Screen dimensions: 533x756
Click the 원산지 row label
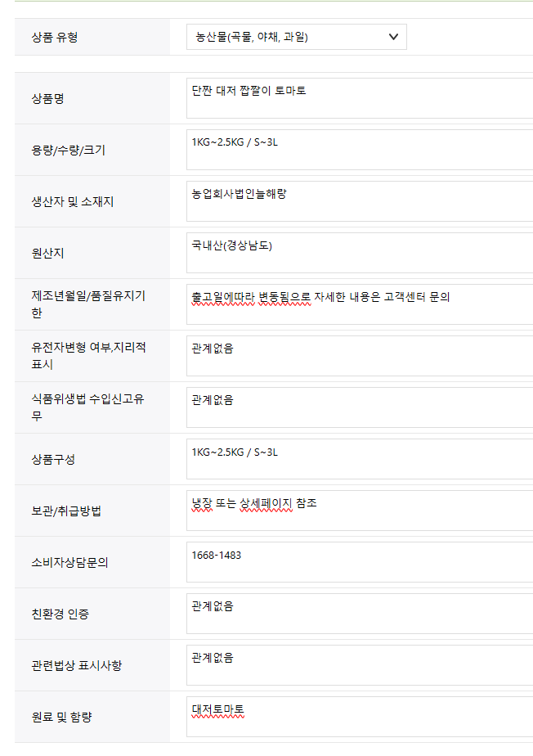tap(47, 253)
